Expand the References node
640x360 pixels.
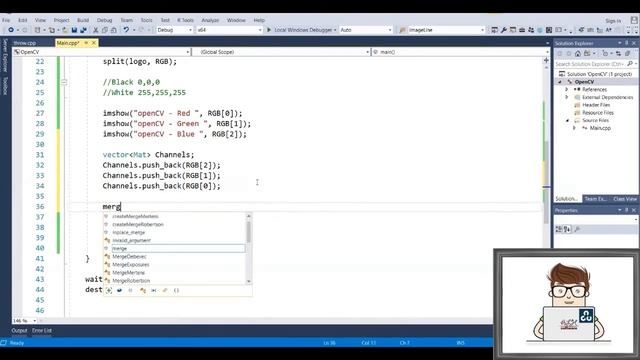coord(567,89)
